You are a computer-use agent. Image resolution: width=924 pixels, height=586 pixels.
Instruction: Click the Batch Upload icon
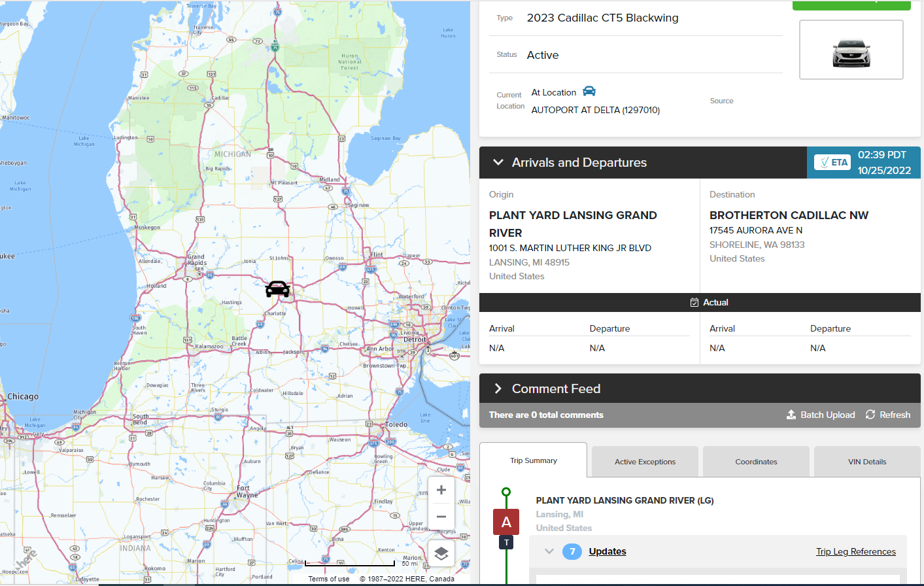(791, 415)
